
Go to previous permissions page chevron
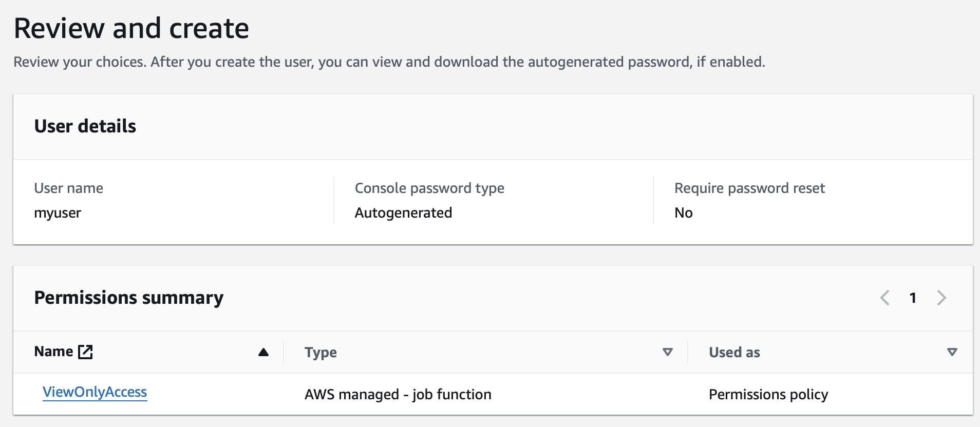pyautogui.click(x=884, y=298)
